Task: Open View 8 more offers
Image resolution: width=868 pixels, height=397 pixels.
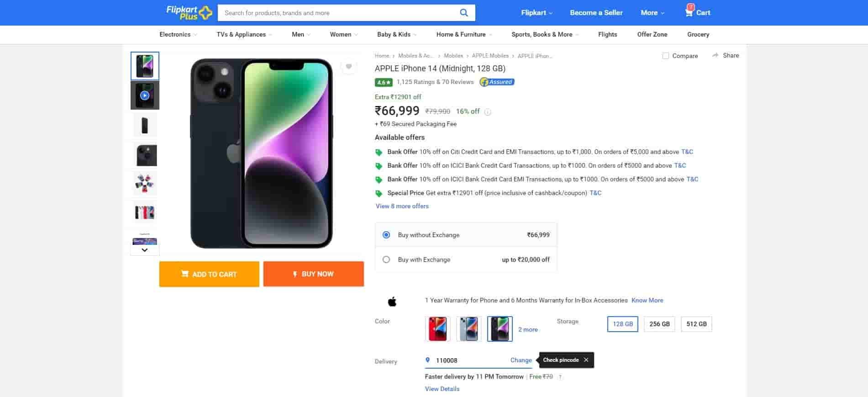Action: coord(402,206)
